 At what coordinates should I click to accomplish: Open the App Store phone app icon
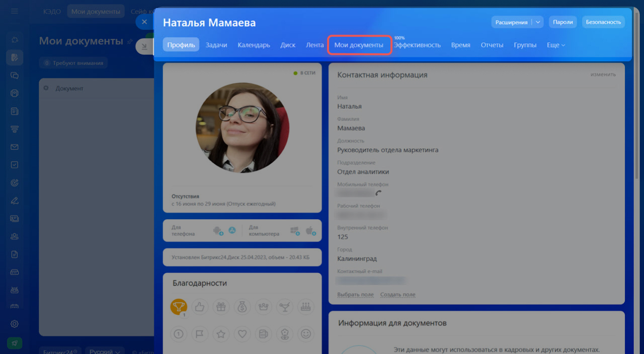(x=232, y=230)
